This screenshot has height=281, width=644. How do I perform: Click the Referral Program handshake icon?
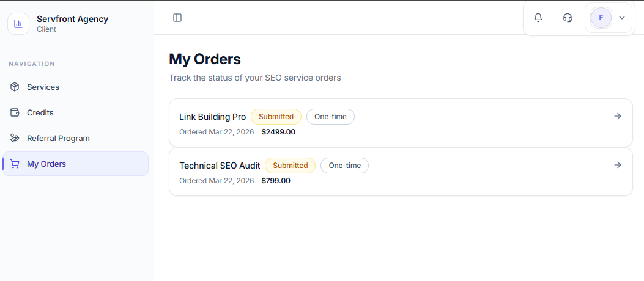click(15, 138)
